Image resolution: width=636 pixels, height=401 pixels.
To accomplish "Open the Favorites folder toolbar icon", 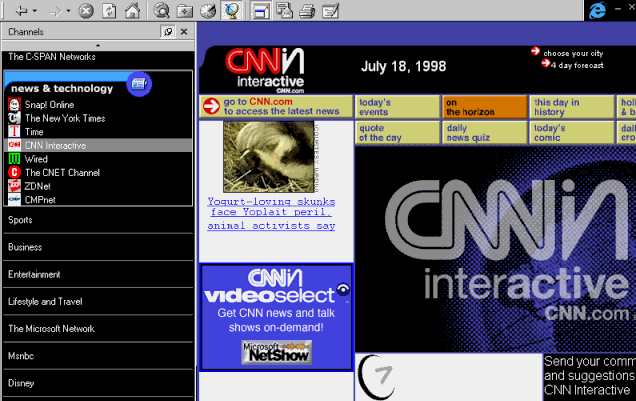I will coord(185,11).
